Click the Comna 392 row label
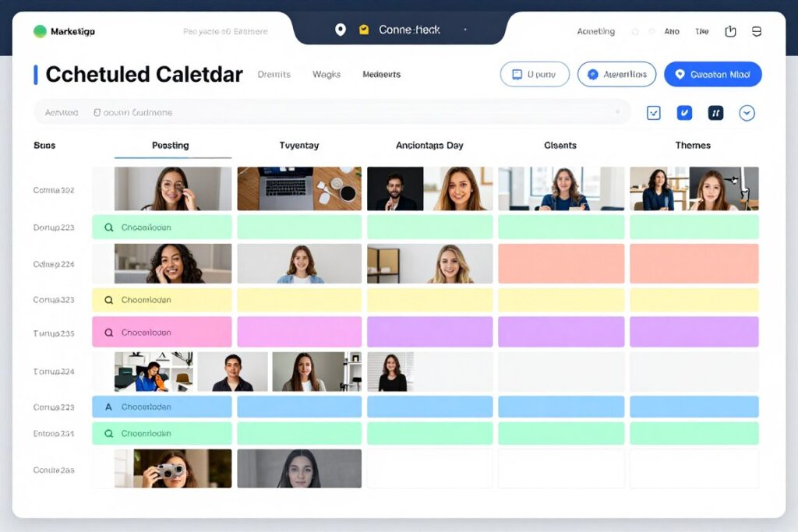The image size is (798, 532). click(54, 190)
